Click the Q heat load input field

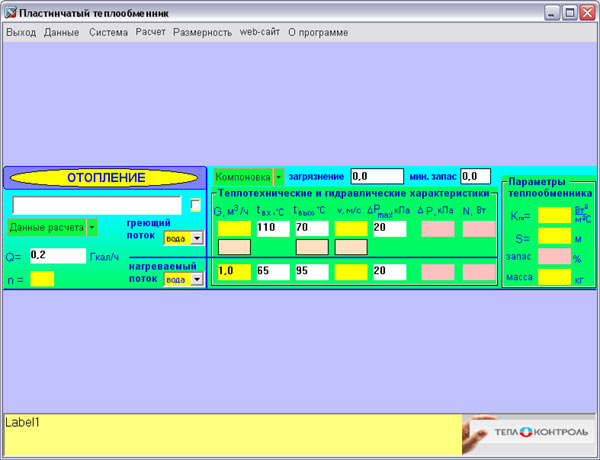point(58,256)
